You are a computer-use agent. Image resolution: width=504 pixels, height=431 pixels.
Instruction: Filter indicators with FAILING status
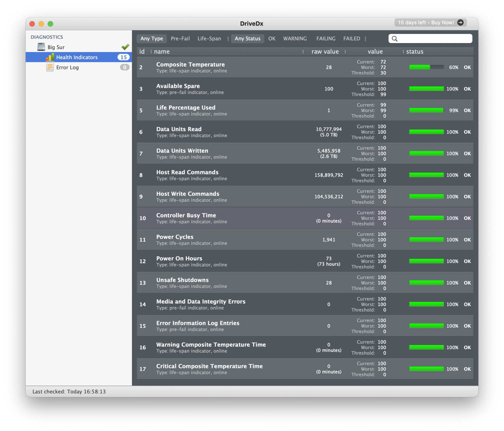326,39
